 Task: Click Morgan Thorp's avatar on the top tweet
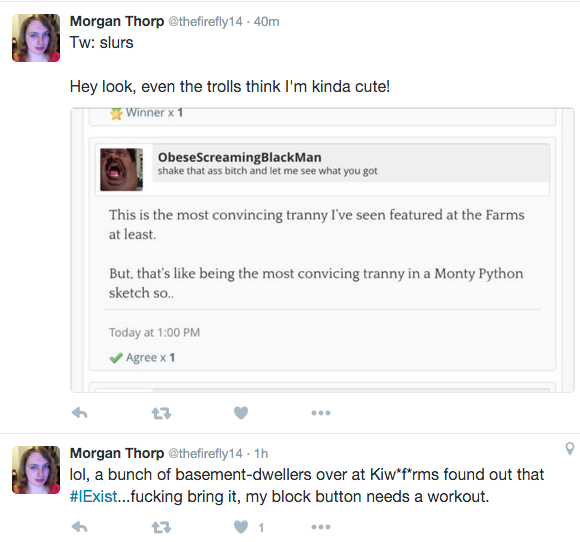click(36, 38)
